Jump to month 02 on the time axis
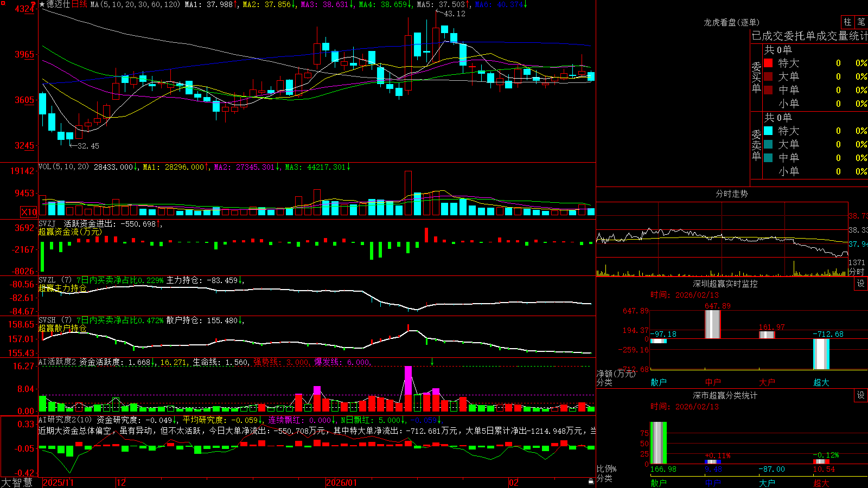 514,483
